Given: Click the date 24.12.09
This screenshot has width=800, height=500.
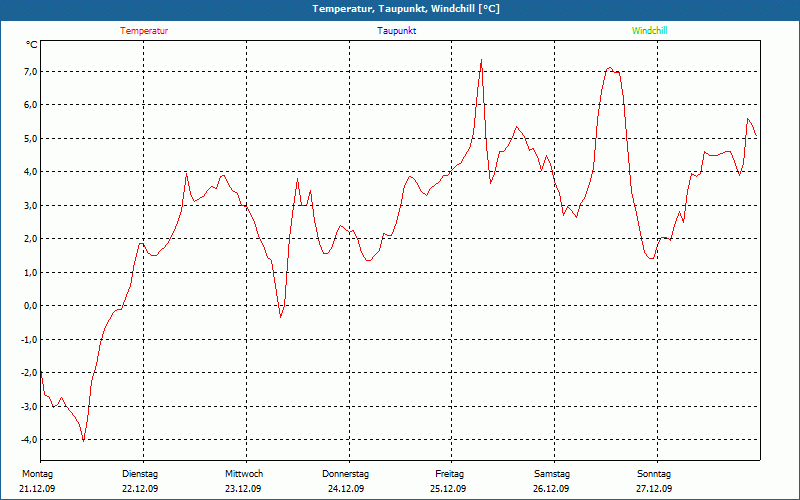Looking at the screenshot, I should click(x=346, y=489).
